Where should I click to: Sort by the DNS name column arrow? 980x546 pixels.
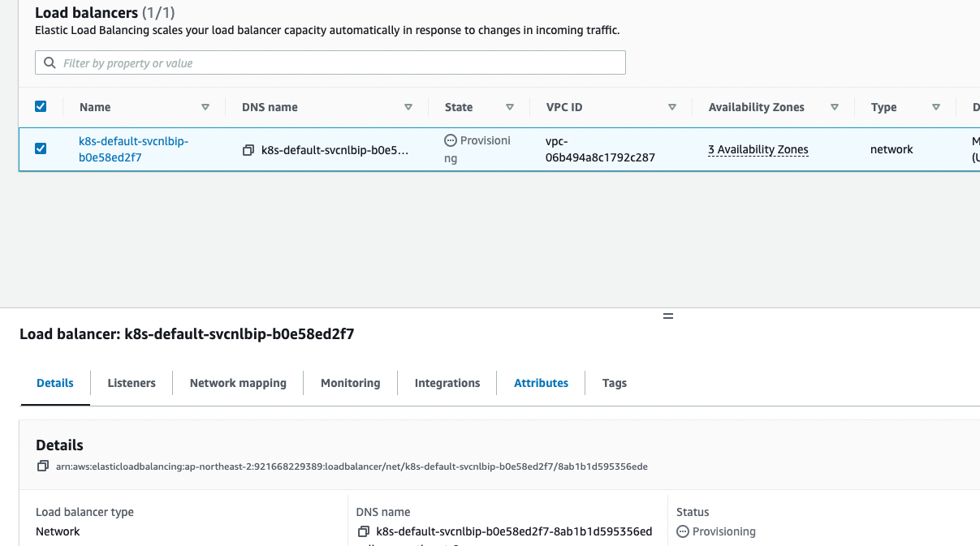click(x=408, y=107)
